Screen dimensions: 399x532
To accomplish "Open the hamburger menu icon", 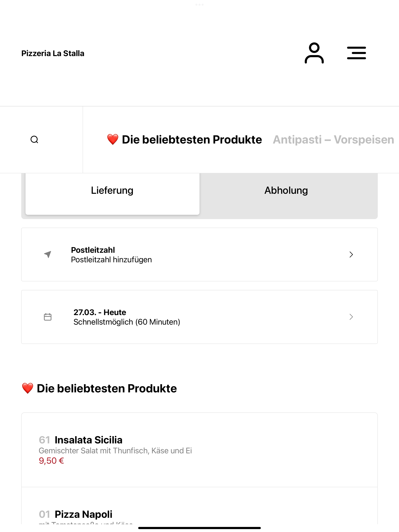I will pyautogui.click(x=356, y=53).
